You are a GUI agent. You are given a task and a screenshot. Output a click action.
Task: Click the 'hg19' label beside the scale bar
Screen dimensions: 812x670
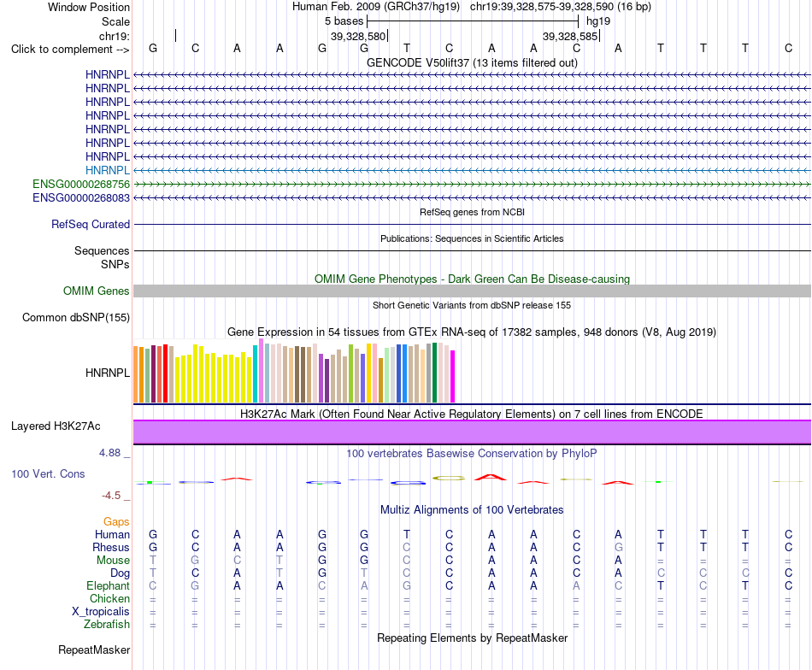[598, 21]
